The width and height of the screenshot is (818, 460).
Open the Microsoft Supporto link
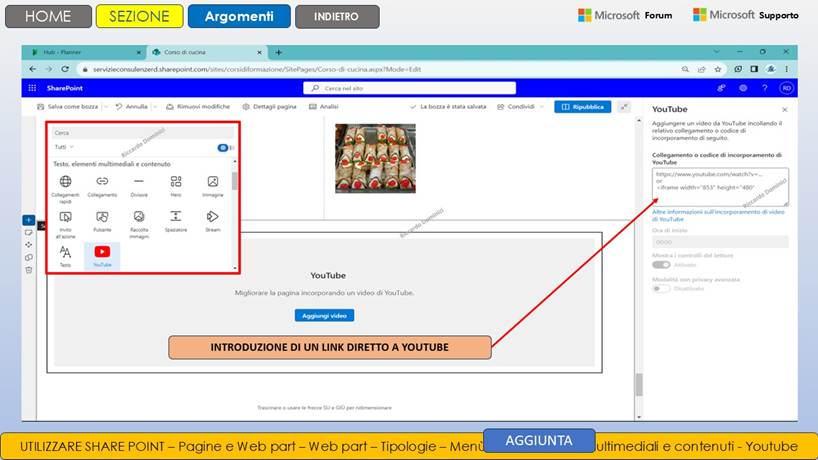(745, 15)
